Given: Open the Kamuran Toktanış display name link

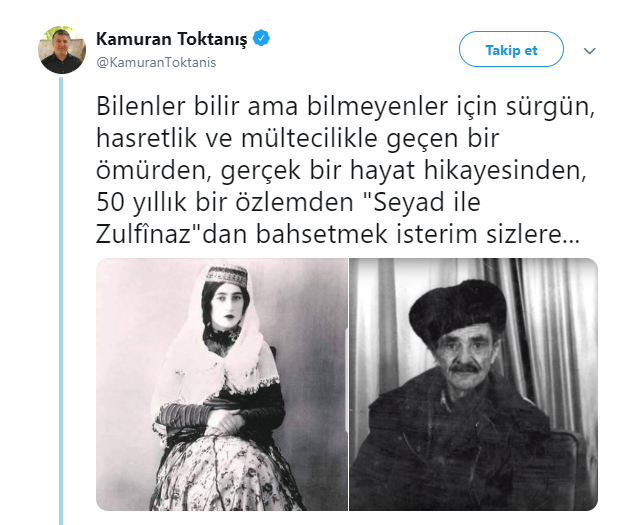Looking at the screenshot, I should pos(172,39).
